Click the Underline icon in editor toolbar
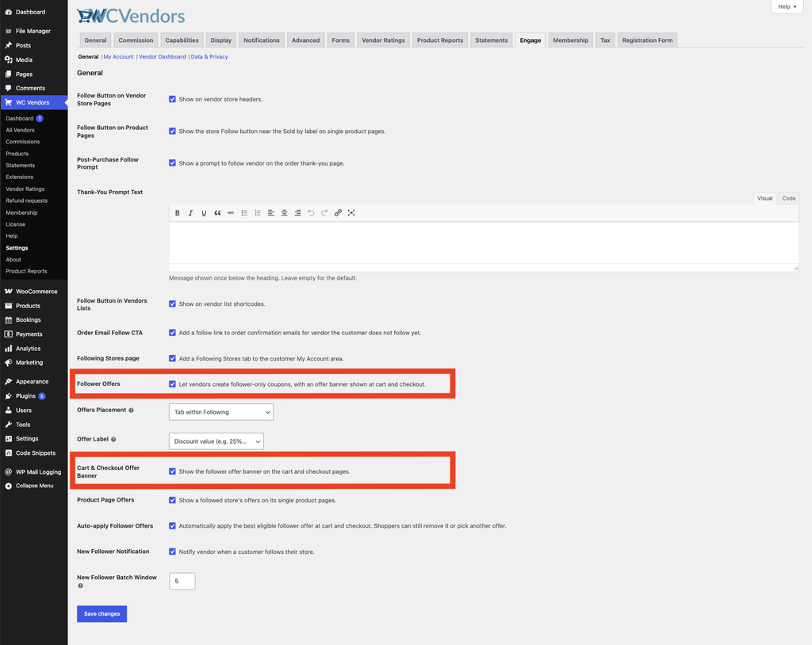 tap(204, 213)
